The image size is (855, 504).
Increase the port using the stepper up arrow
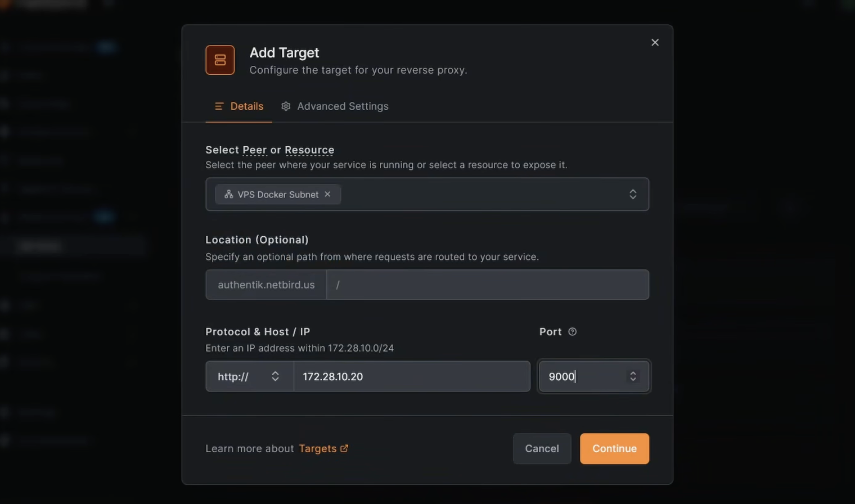coord(633,372)
